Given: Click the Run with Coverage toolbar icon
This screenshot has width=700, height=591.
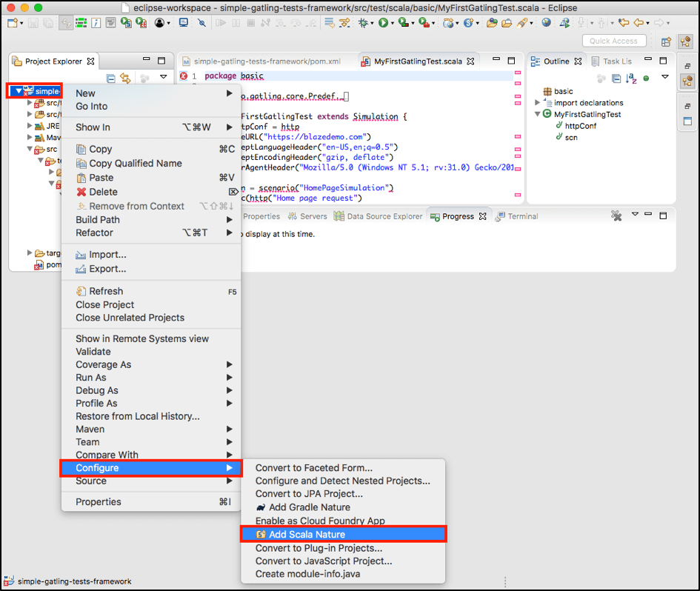Looking at the screenshot, I should click(x=403, y=23).
